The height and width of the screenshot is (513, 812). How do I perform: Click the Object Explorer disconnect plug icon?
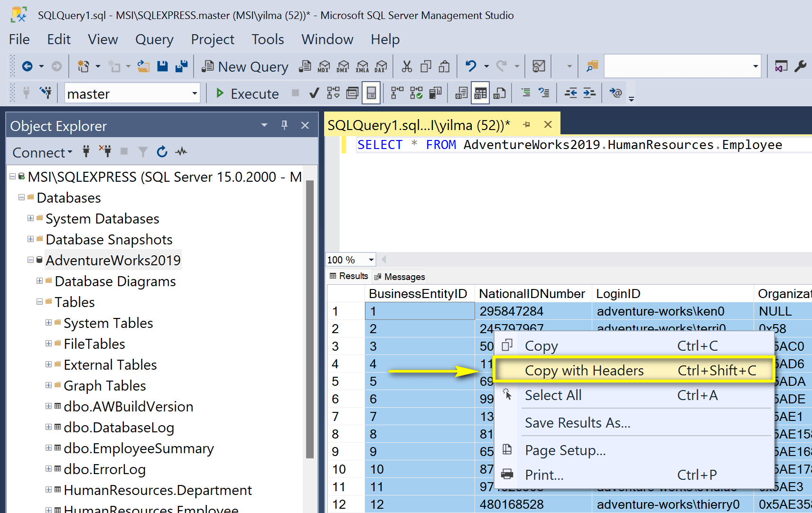pos(105,151)
